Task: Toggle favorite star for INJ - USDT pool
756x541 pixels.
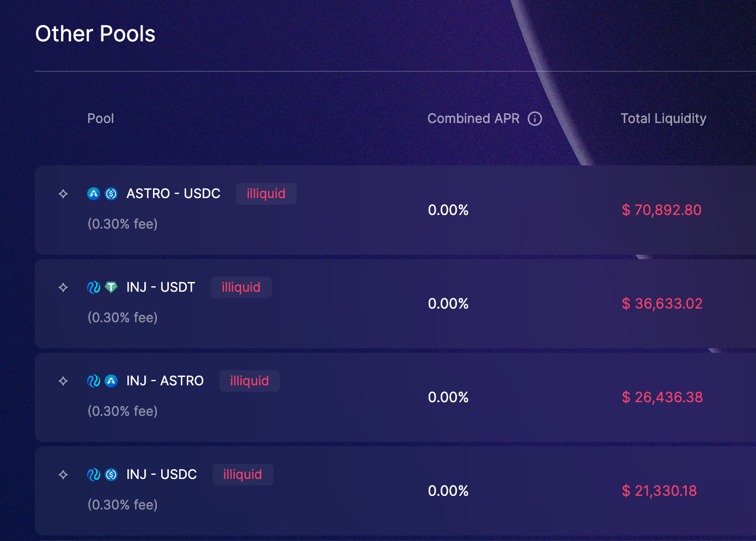Action: pos(63,287)
